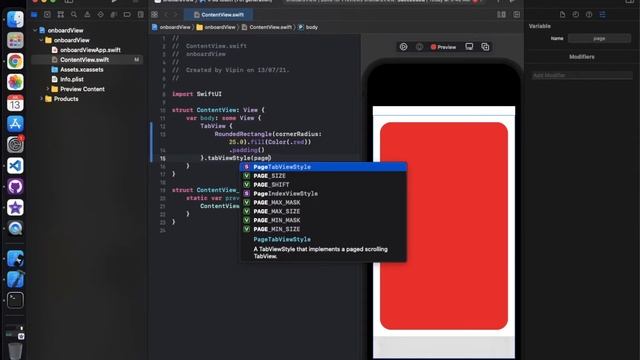Expand the Products folder

click(41, 99)
